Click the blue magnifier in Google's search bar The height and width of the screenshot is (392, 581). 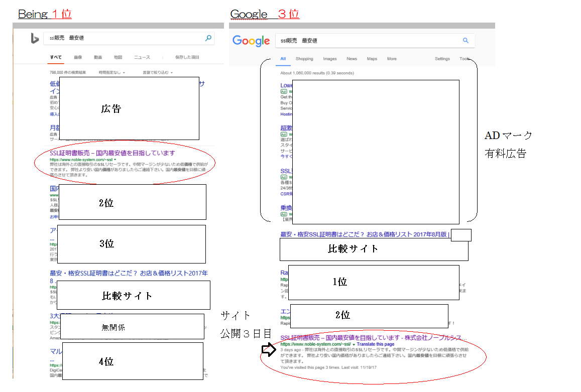(x=465, y=41)
